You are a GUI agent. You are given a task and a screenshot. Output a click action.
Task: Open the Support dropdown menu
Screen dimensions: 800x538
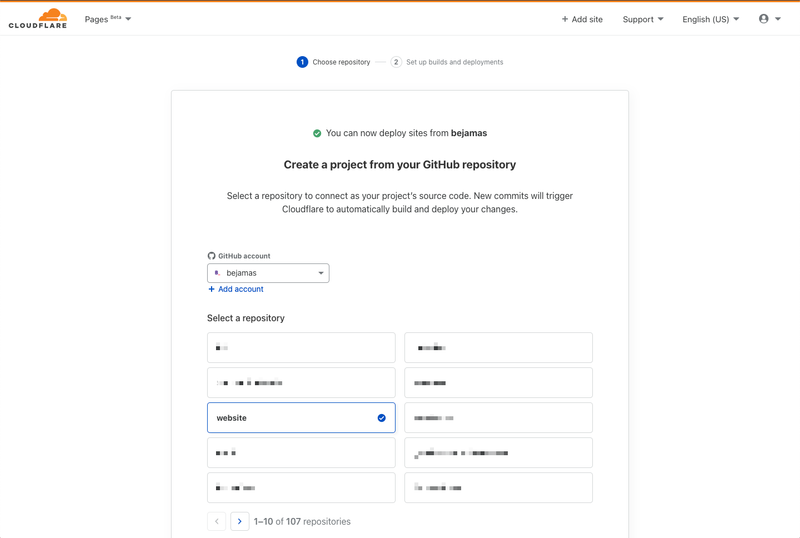click(643, 19)
